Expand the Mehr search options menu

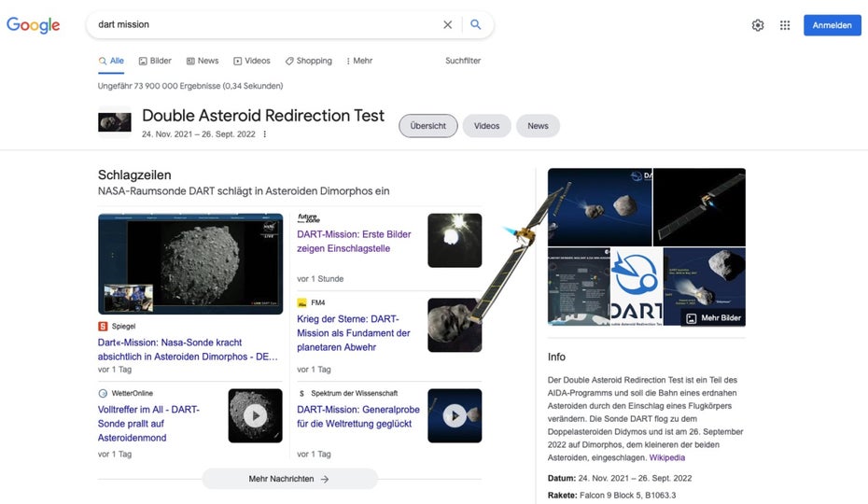point(358,61)
